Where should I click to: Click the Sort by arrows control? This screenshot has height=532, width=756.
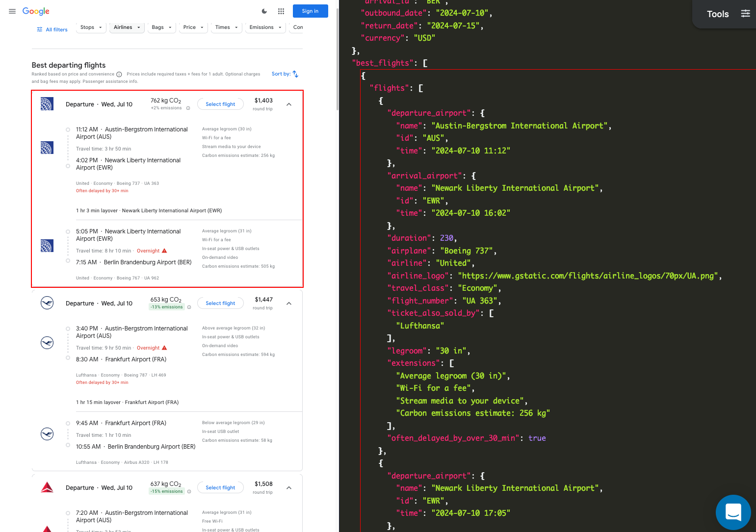(285, 74)
